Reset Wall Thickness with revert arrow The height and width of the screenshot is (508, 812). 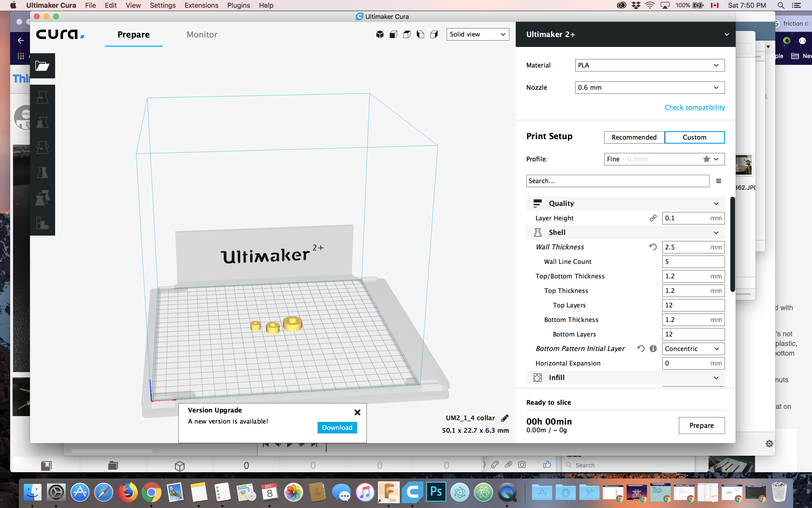click(x=653, y=247)
